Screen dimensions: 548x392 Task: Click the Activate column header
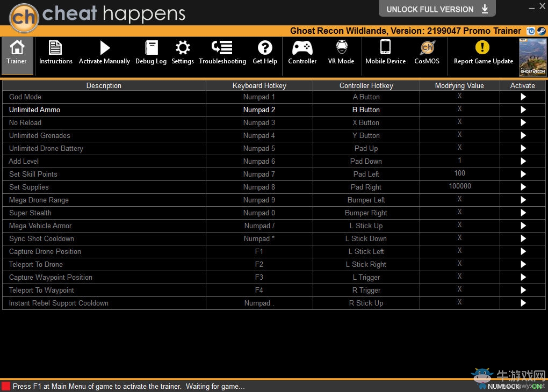click(x=523, y=85)
